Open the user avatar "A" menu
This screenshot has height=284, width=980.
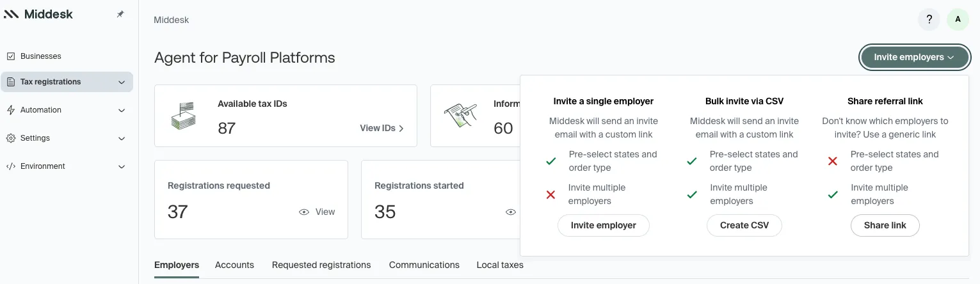click(x=958, y=19)
